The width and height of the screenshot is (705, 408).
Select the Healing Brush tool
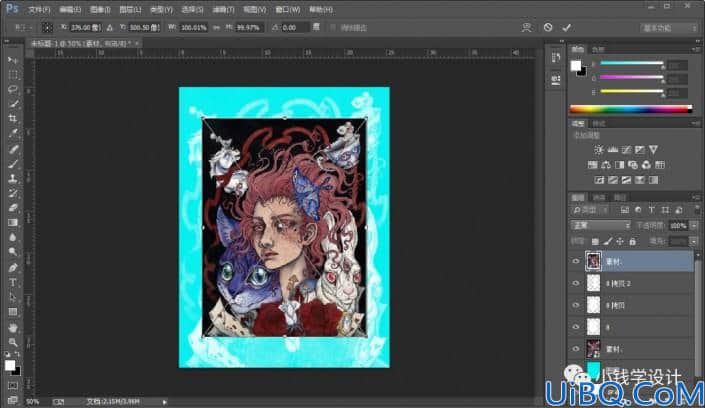pyautogui.click(x=13, y=149)
